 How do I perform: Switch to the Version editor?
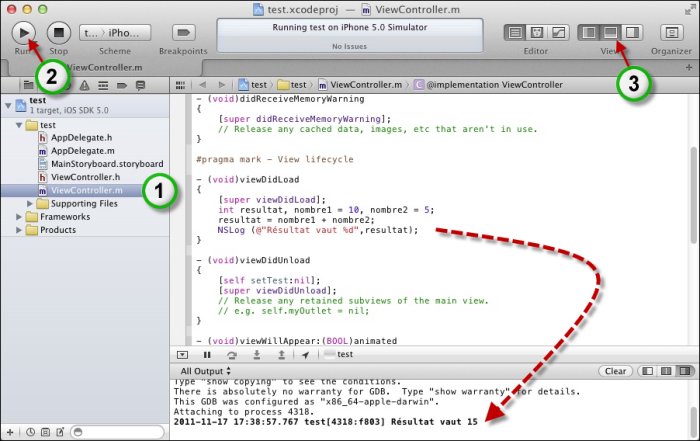pyautogui.click(x=558, y=33)
